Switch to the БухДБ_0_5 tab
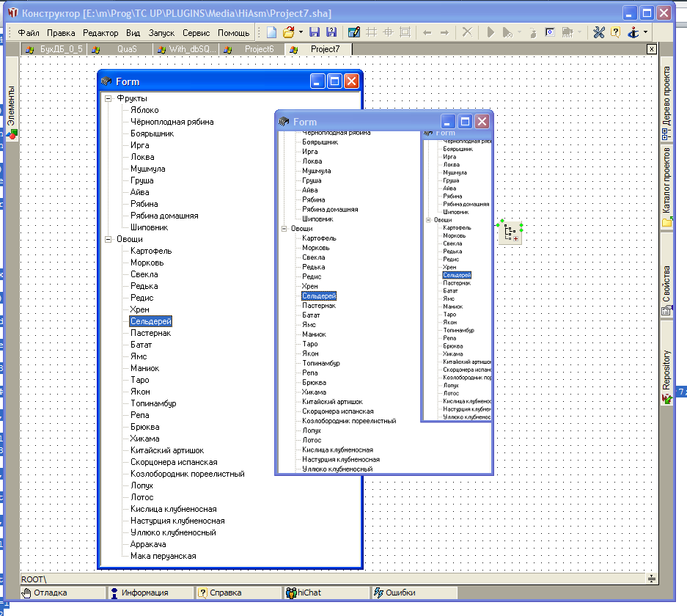Image resolution: width=687 pixels, height=616 pixels. [62, 49]
